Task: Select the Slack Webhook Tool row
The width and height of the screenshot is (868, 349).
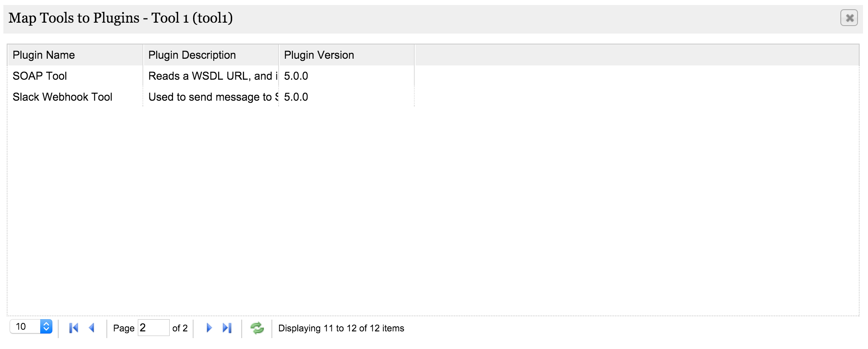Action: pos(62,97)
